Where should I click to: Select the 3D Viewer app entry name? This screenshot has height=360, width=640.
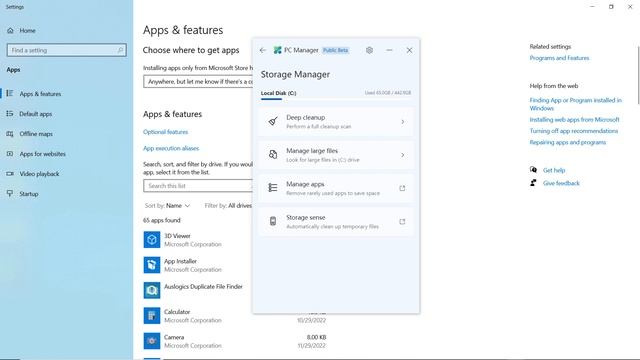(177, 236)
